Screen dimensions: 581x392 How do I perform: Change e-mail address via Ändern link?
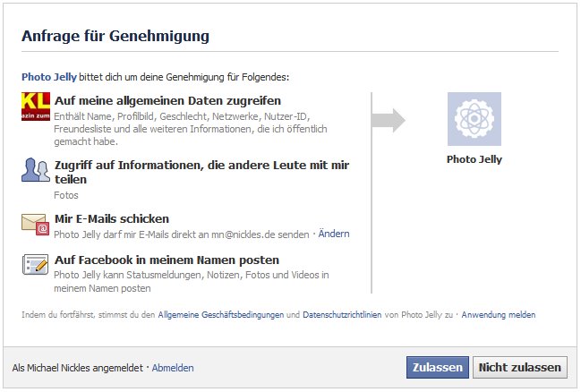click(x=334, y=234)
